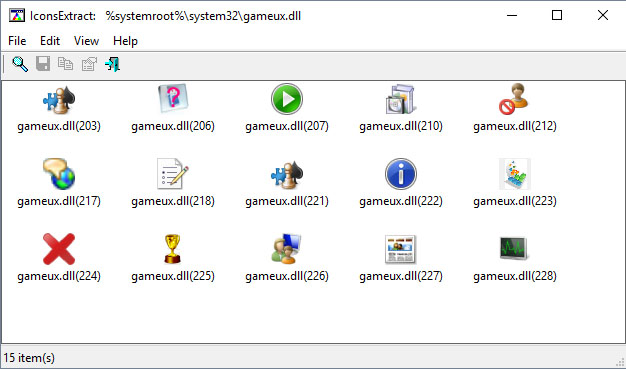This screenshot has height=369, width=626.
Task: Open the Help menu
Action: 125,41
